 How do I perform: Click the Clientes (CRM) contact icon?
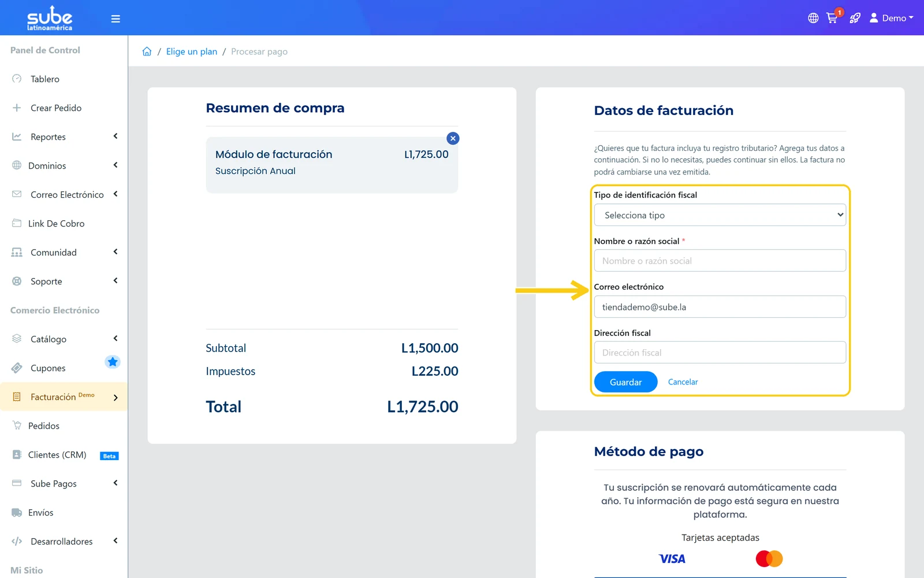[17, 454]
